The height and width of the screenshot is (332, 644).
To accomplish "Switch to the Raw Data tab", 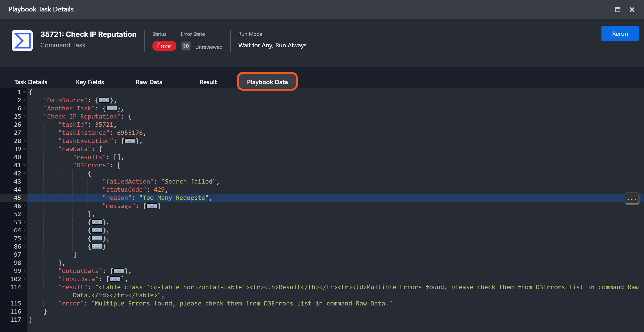I will 149,82.
